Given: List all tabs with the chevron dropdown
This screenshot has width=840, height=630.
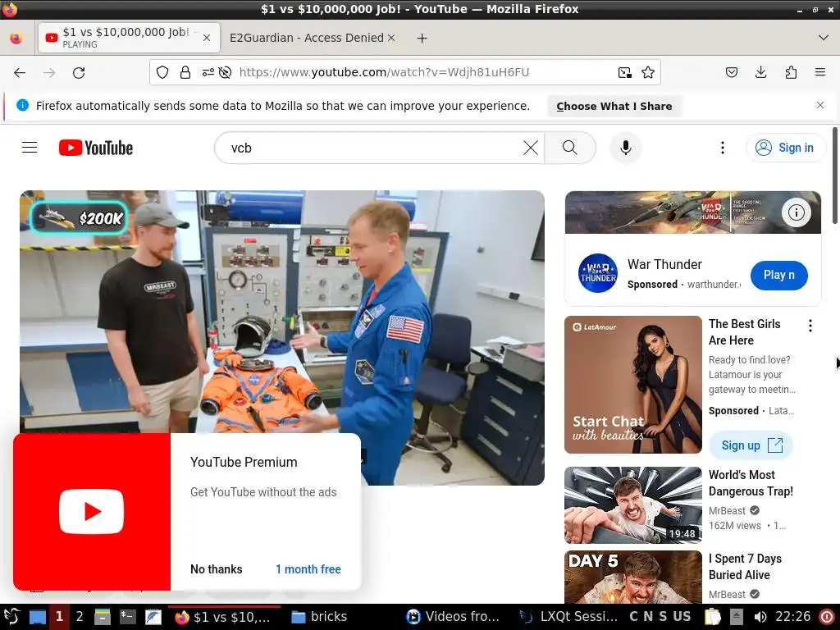Looking at the screenshot, I should [x=824, y=38].
